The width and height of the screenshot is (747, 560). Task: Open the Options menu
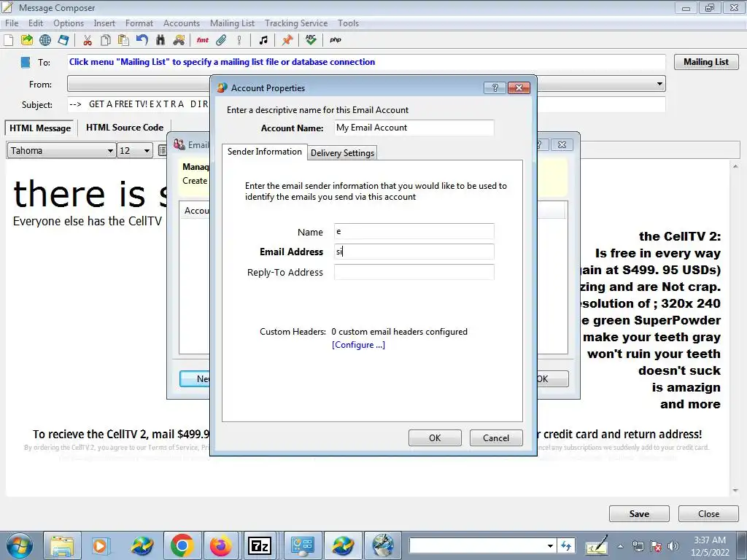[69, 23]
